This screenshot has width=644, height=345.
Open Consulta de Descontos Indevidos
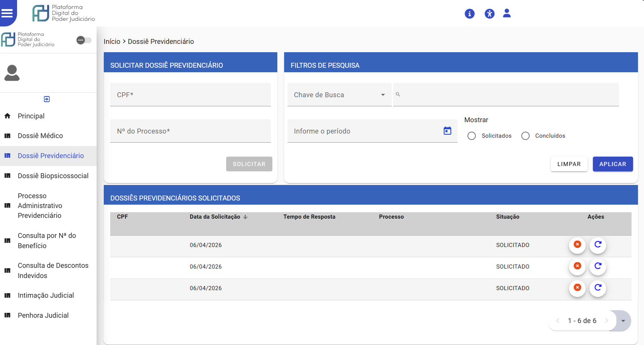pos(48,270)
